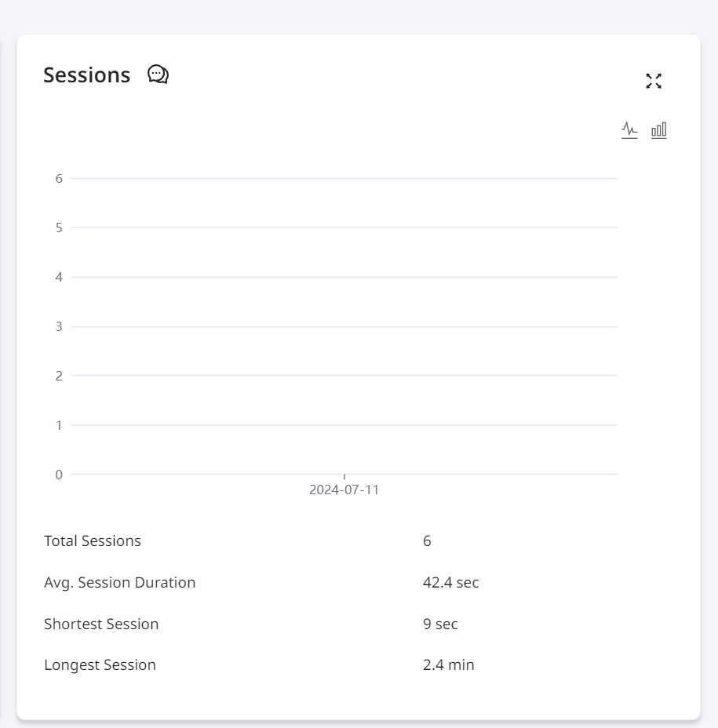Click the 2.4 min longest value

click(449, 665)
